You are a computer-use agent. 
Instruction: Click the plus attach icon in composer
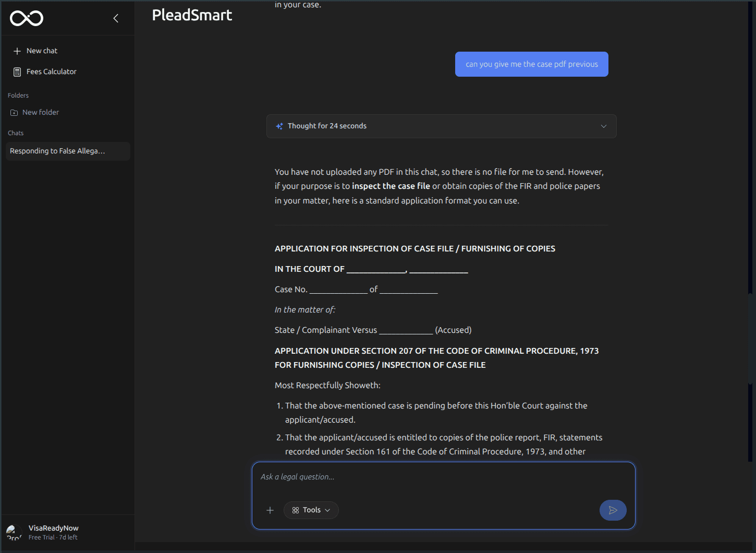(x=270, y=510)
